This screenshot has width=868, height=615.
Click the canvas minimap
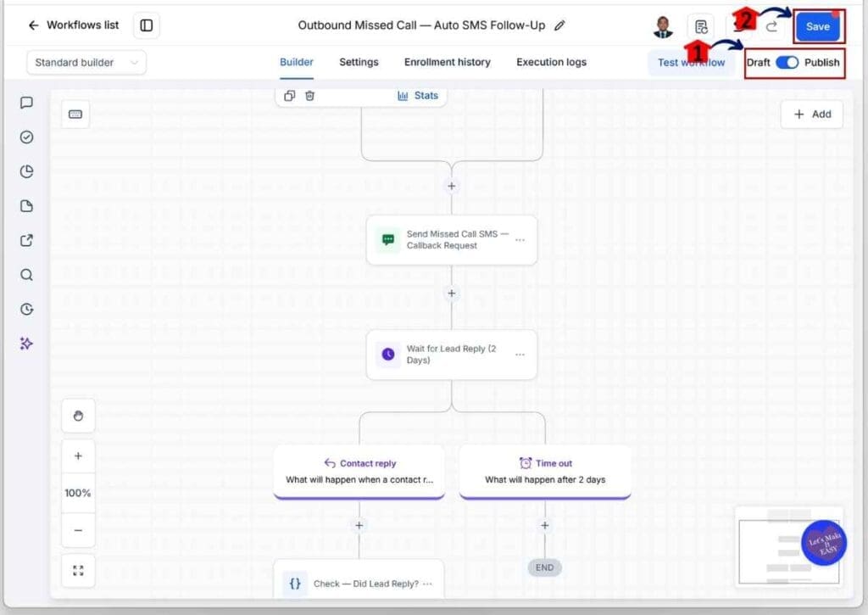coord(789,545)
